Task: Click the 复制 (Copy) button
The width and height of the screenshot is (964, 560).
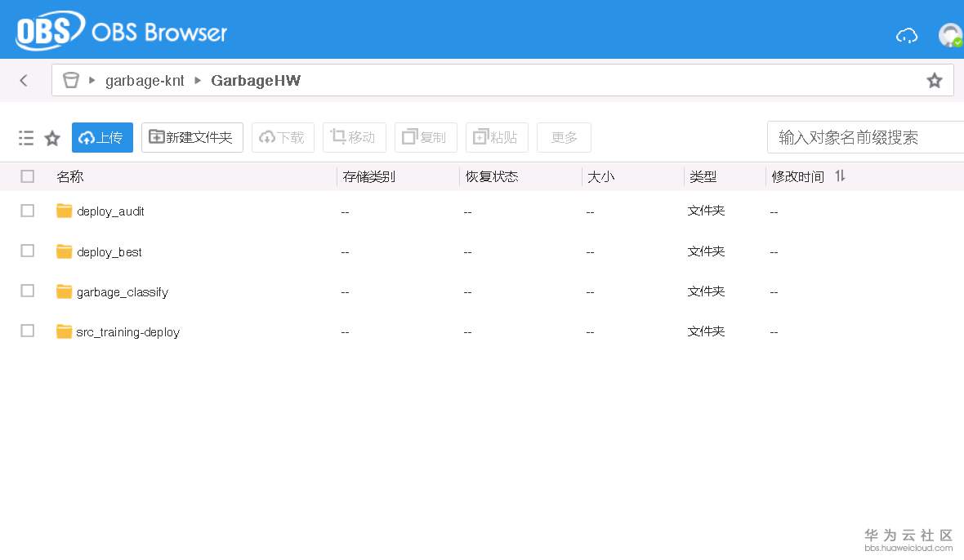Action: (426, 137)
